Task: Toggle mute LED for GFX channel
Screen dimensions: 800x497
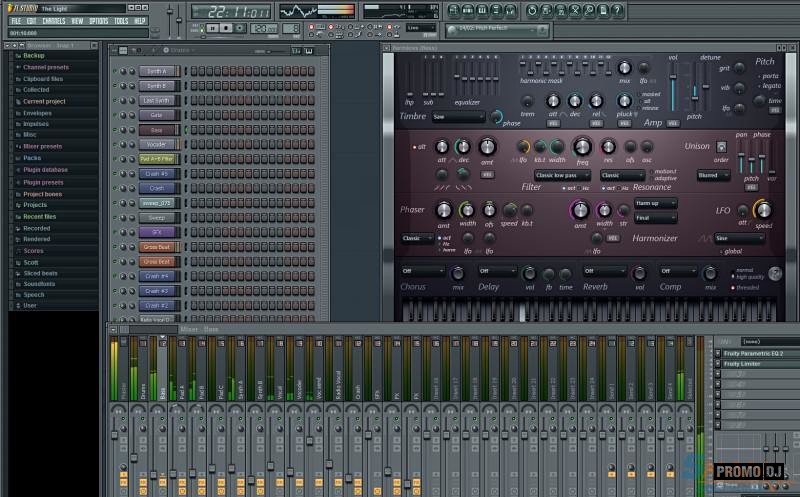Action: [115, 232]
